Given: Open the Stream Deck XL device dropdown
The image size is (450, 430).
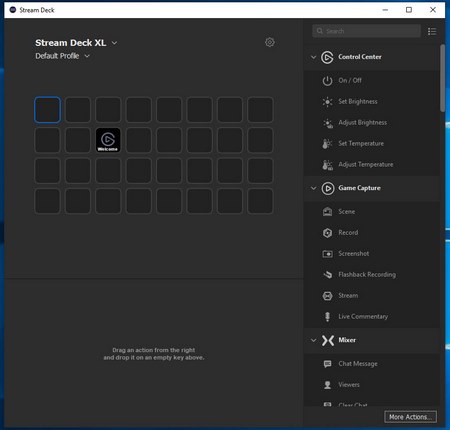Looking at the screenshot, I should 114,43.
